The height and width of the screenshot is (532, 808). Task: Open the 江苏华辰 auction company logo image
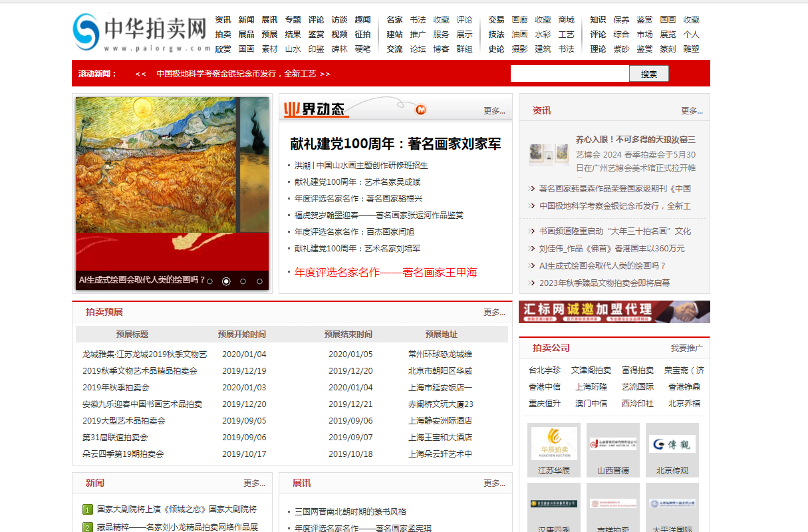554,444
